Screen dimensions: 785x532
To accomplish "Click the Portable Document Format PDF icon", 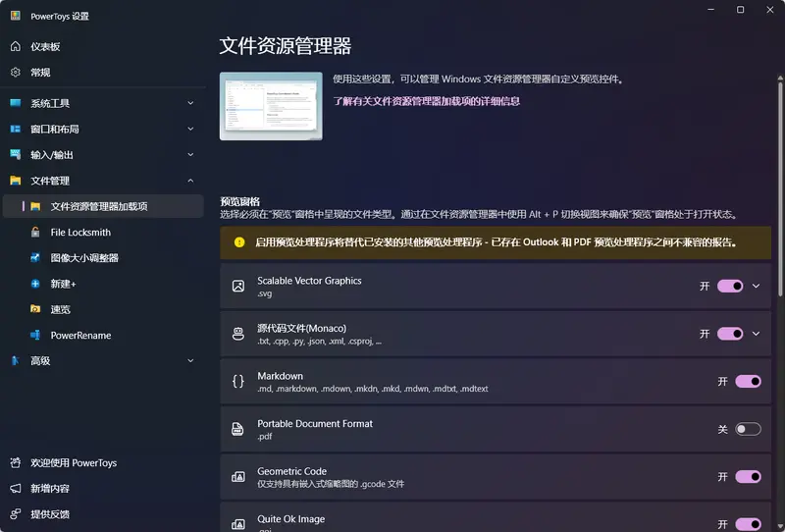I will pos(237,429).
